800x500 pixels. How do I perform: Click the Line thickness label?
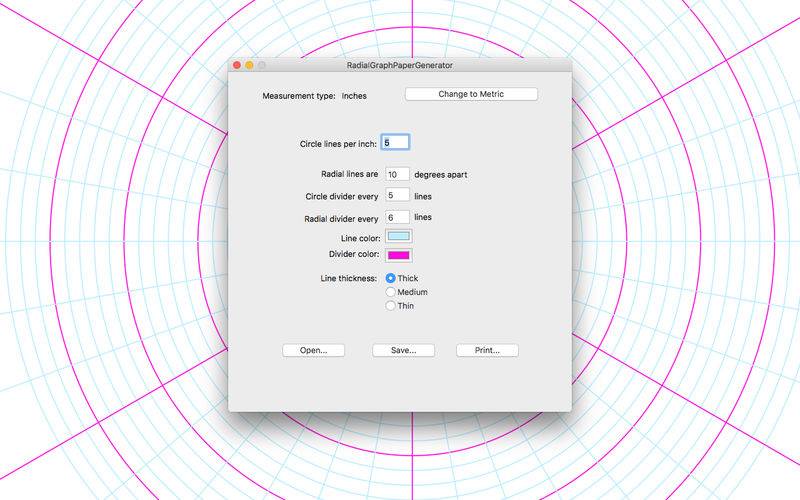pyautogui.click(x=348, y=279)
